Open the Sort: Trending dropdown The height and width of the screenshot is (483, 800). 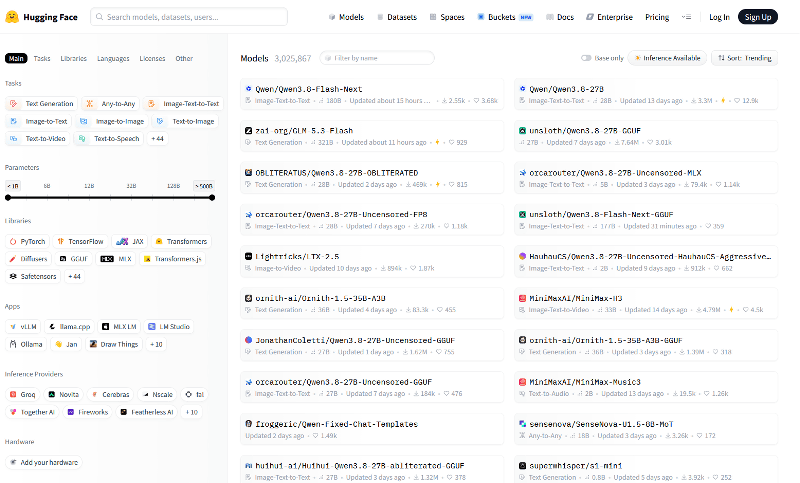[x=744, y=58]
